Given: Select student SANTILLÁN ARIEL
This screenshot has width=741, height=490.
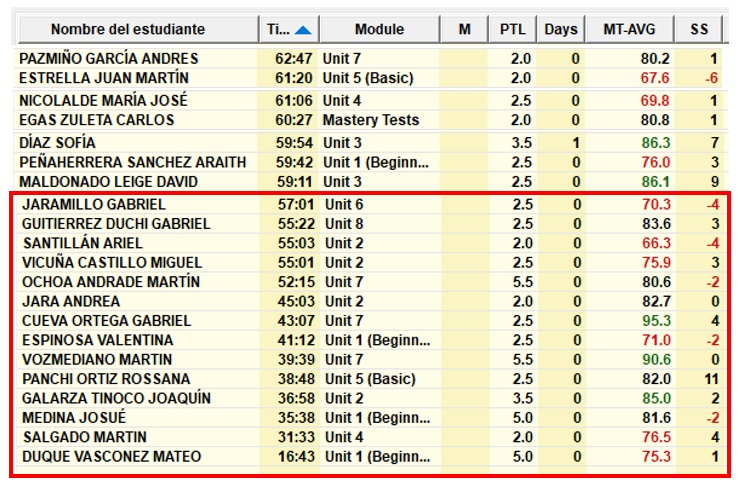Looking at the screenshot, I should click(83, 243).
